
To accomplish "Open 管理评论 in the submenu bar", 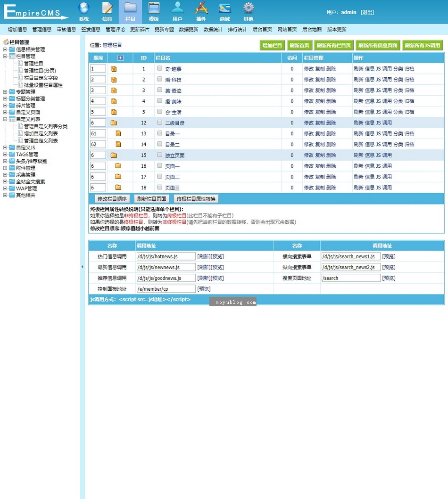I will click(x=115, y=30).
